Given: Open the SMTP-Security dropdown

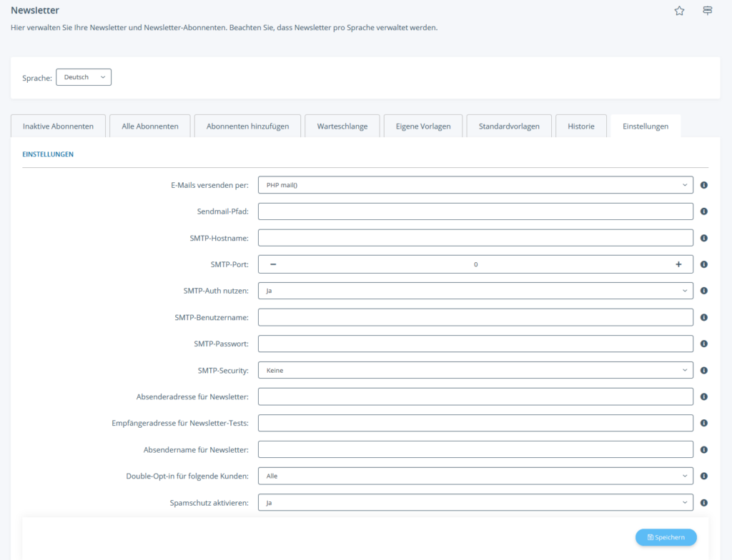Looking at the screenshot, I should pos(475,371).
